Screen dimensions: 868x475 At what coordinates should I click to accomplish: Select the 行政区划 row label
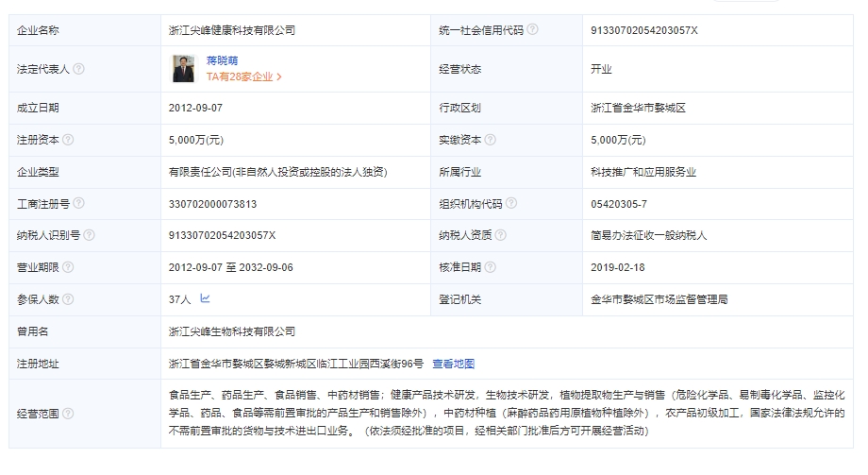point(460,108)
